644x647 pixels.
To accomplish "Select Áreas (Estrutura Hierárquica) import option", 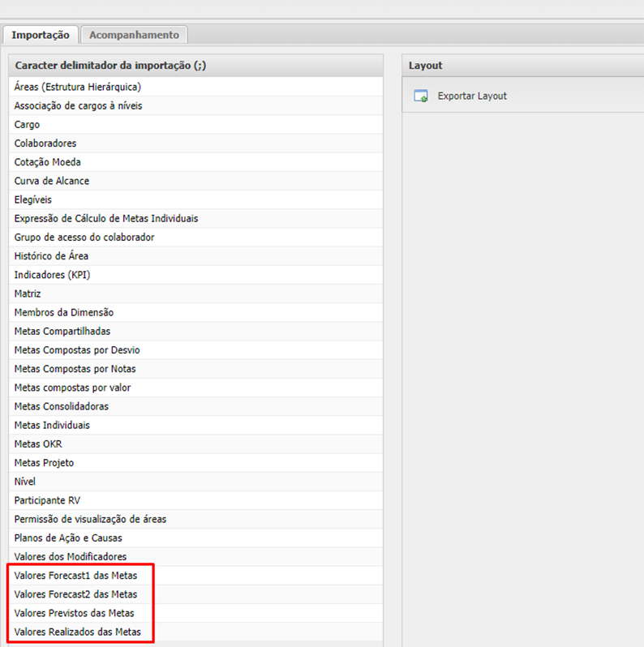I will [78, 87].
